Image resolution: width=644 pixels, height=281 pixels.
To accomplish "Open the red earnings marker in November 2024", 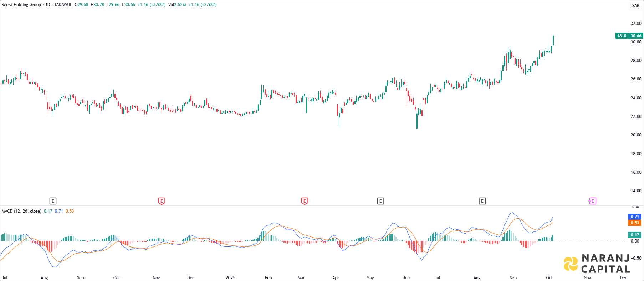I will [x=162, y=201].
